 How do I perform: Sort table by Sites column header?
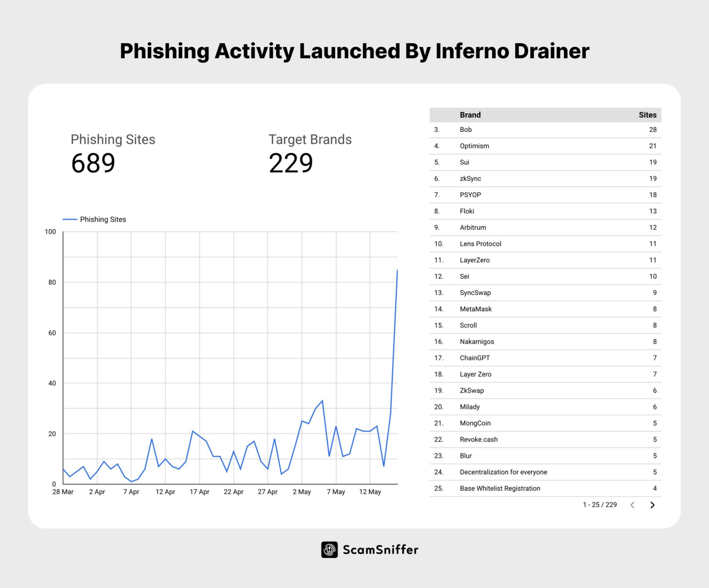pyautogui.click(x=647, y=115)
